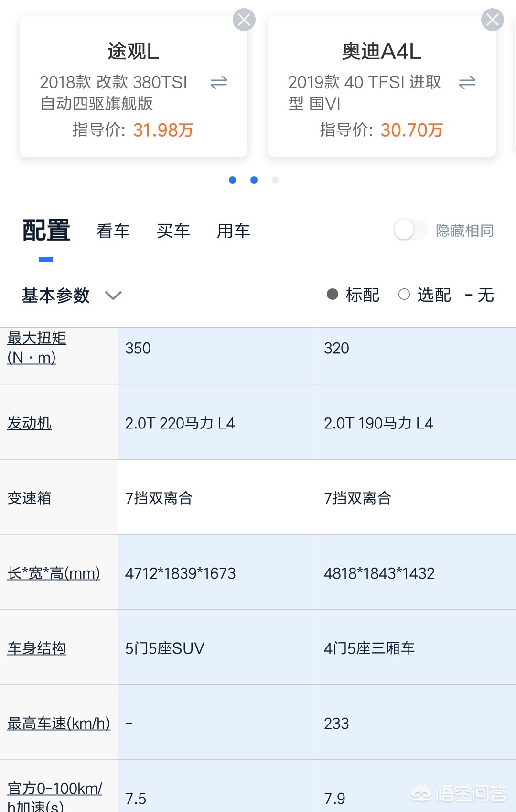Select the 奥迪A4L car title
The image size is (516, 812).
pyautogui.click(x=382, y=51)
